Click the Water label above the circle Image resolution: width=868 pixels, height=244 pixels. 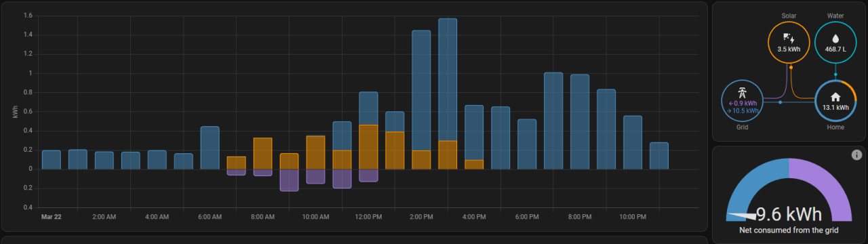[x=835, y=15]
